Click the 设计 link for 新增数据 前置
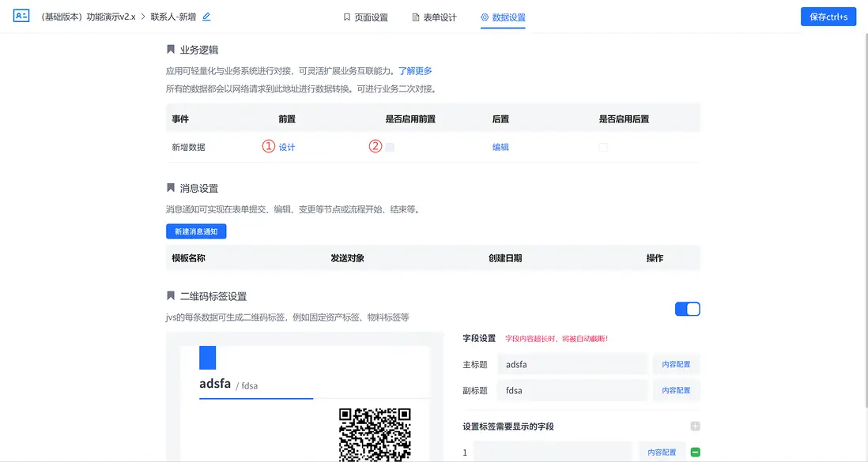 (x=287, y=147)
